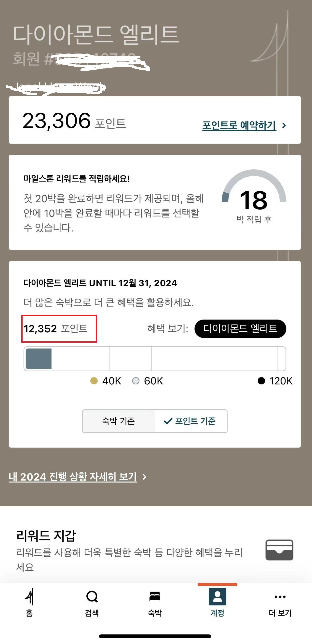Expand chevron beside 2024 진행 상황 link
The image size is (312, 644).
pyautogui.click(x=145, y=477)
